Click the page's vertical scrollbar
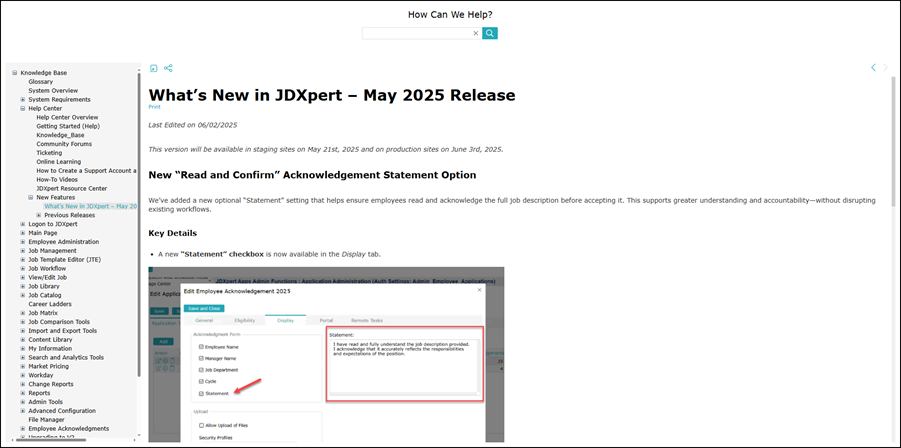 coord(894,150)
